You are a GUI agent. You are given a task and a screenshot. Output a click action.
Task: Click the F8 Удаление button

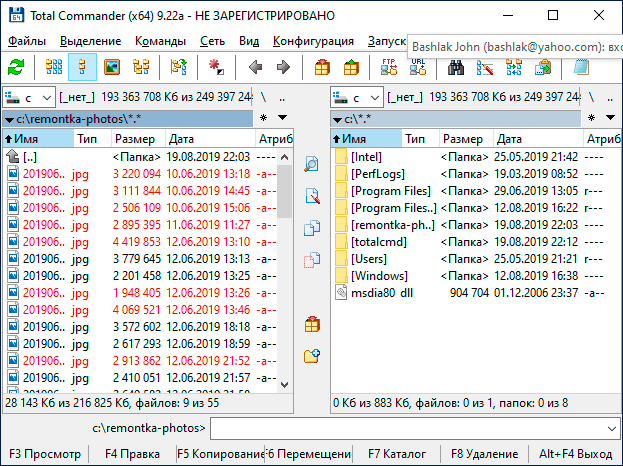[484, 454]
